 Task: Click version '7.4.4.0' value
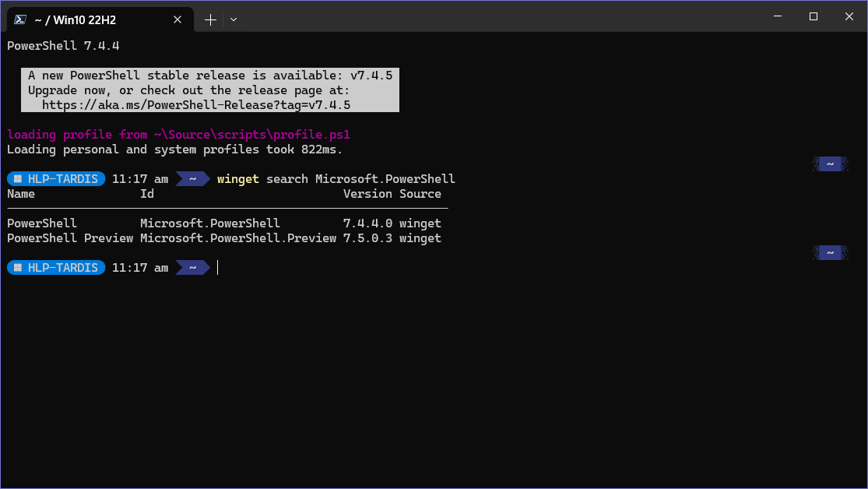tap(367, 223)
